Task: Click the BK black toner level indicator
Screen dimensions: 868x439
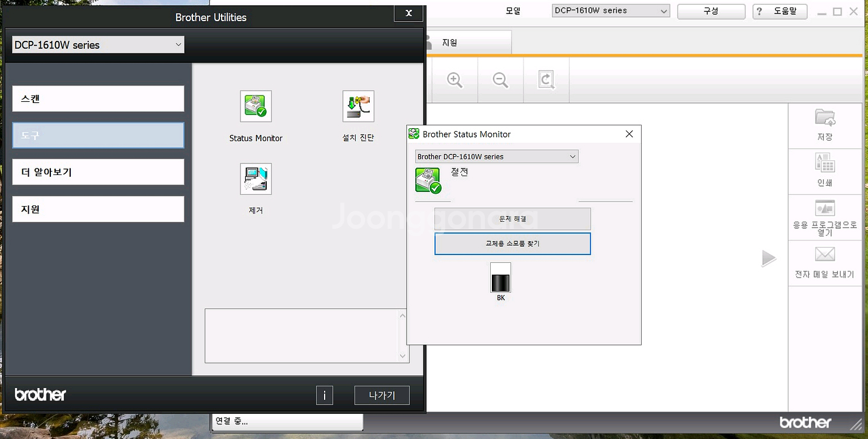Action: click(500, 277)
